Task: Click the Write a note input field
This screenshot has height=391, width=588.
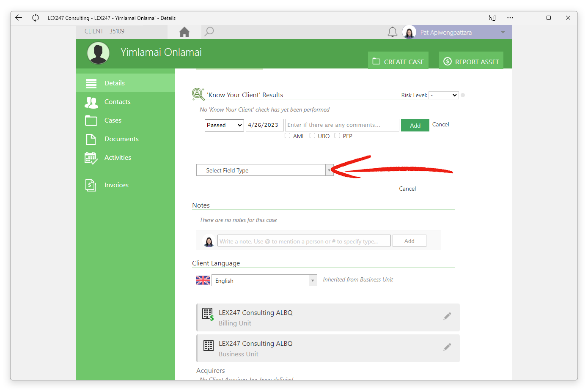Action: click(x=304, y=241)
